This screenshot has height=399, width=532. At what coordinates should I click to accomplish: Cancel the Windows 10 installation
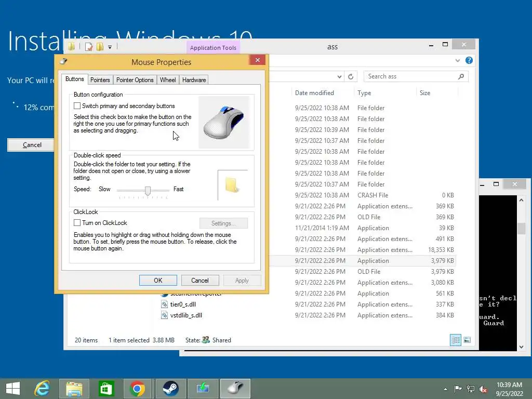tap(32, 145)
